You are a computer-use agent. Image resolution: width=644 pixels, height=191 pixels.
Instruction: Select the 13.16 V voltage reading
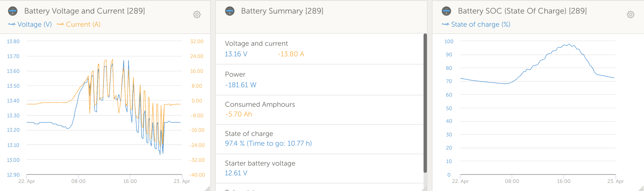click(236, 54)
